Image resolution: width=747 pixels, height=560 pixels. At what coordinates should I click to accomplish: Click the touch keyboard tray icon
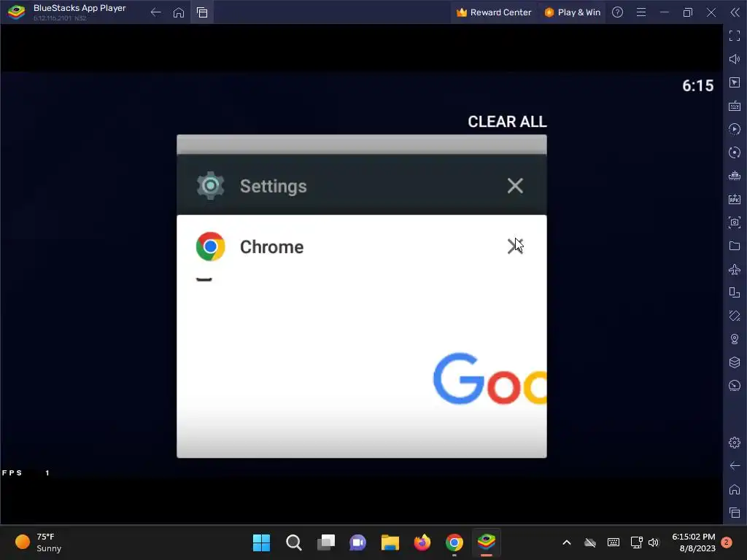(x=614, y=542)
